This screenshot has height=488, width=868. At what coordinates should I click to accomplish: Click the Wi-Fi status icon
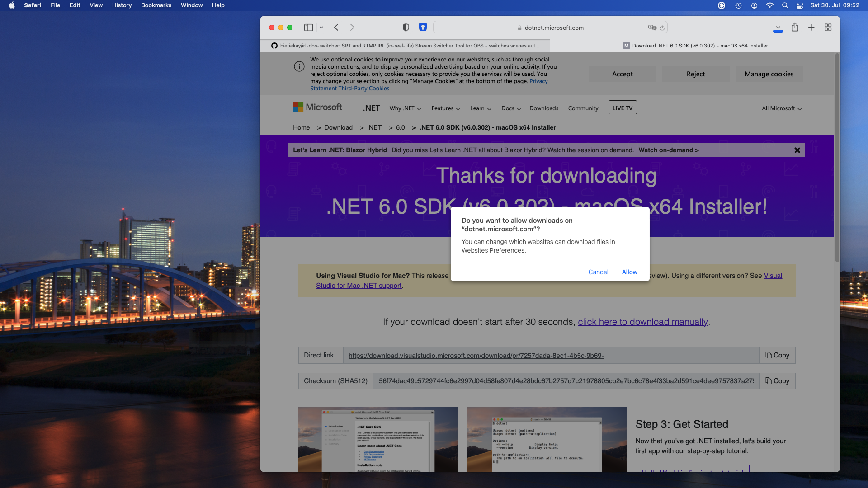[x=769, y=5]
